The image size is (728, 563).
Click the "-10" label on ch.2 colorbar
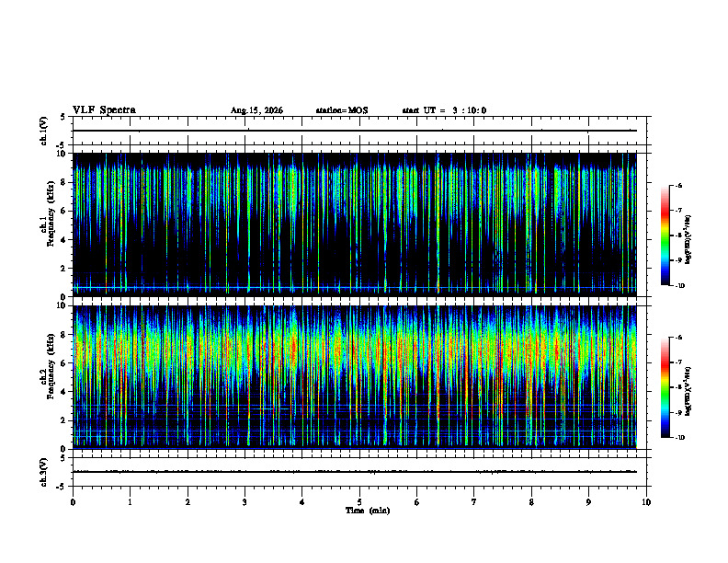(679, 437)
